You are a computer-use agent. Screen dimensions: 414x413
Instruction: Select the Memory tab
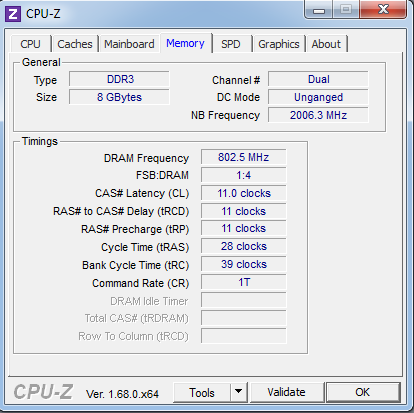tap(186, 43)
